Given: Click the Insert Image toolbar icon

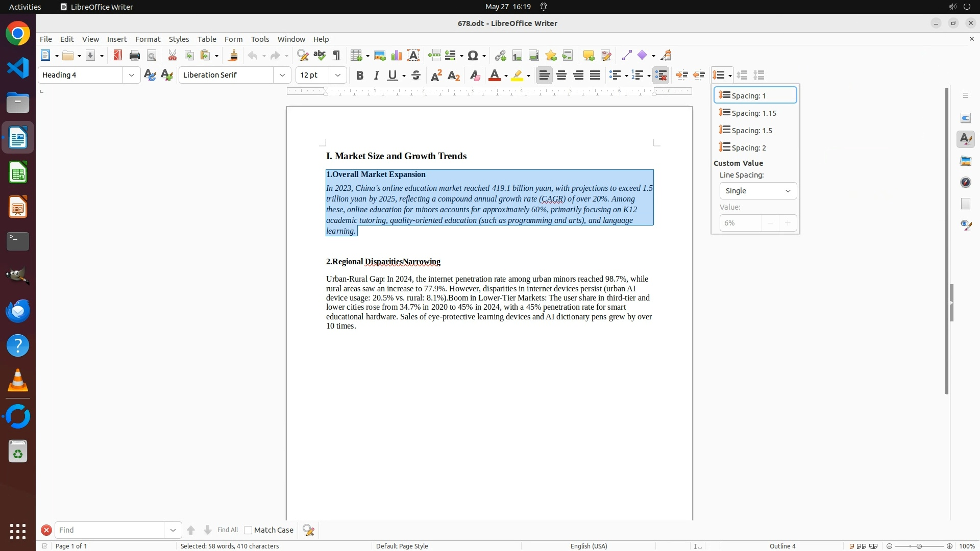Looking at the screenshot, I should point(380,56).
